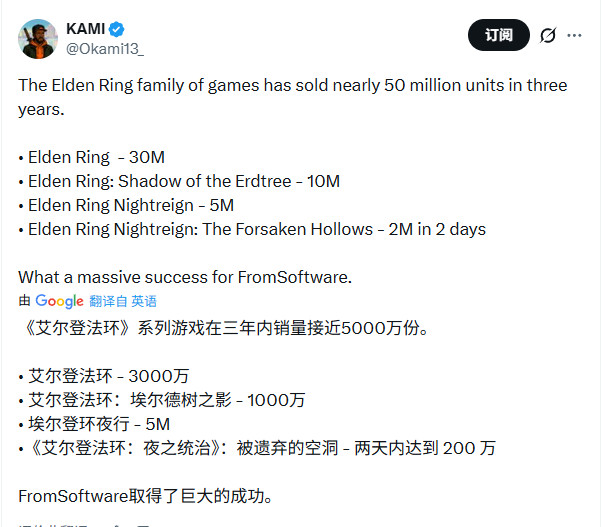This screenshot has height=527, width=605.
Task: Click the Google logo in translation line
Action: pyautogui.click(x=59, y=301)
